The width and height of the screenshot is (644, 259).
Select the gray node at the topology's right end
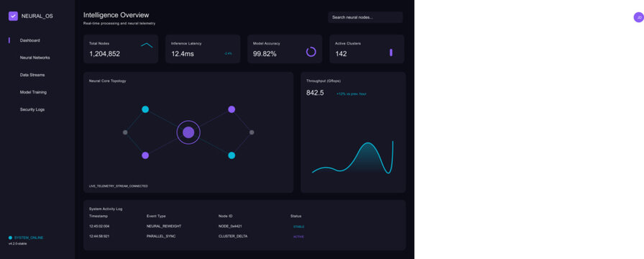(x=252, y=132)
